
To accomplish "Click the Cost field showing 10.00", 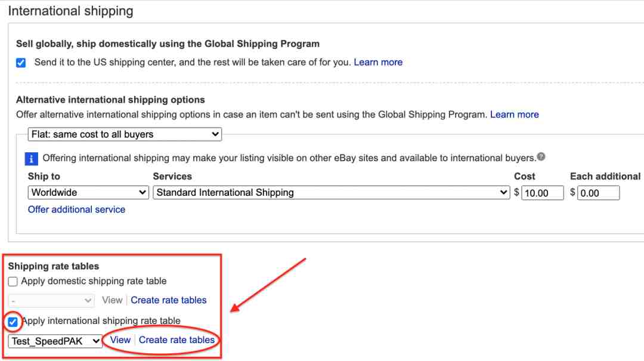I will click(542, 193).
